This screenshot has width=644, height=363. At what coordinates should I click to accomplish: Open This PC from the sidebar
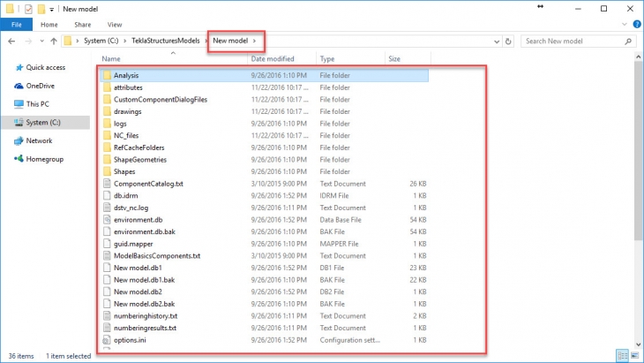pyautogui.click(x=38, y=104)
